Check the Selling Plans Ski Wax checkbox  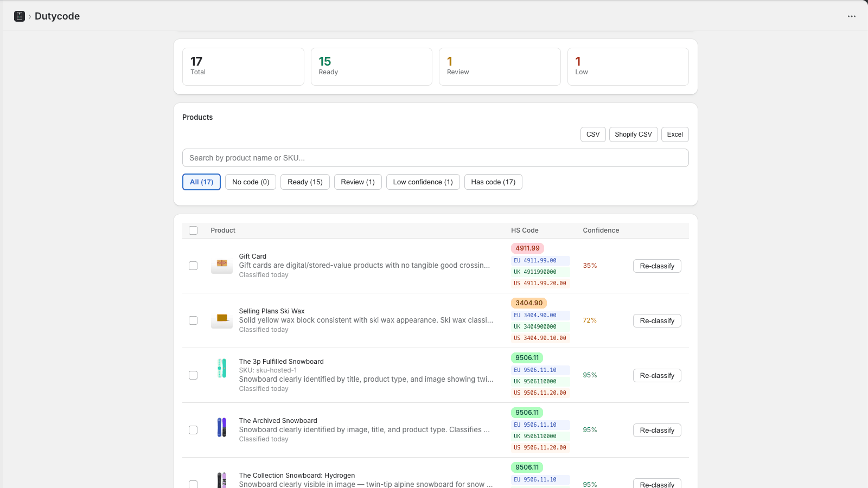click(x=193, y=320)
